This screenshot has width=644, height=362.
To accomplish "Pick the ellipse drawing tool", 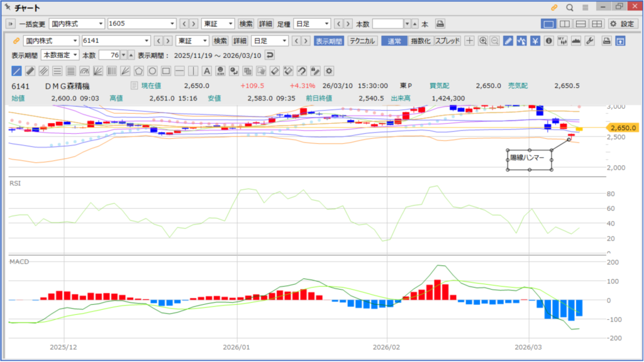I will tap(152, 70).
